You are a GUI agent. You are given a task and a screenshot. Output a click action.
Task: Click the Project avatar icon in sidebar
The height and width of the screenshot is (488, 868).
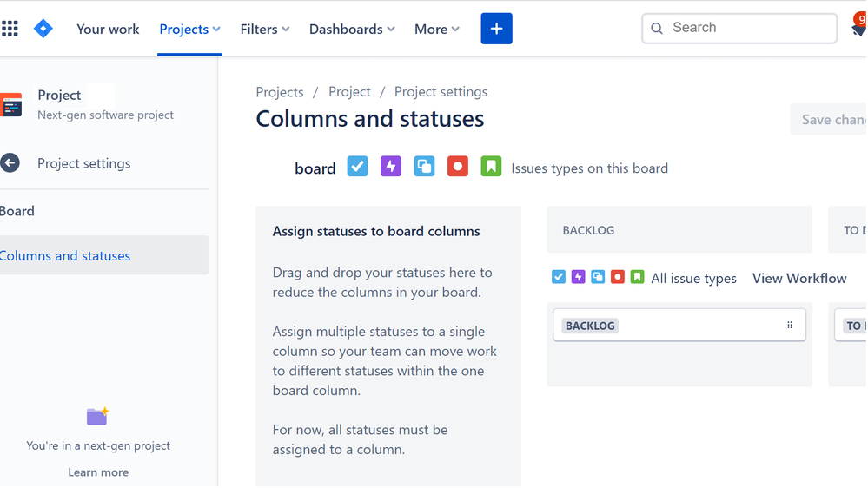[11, 104]
